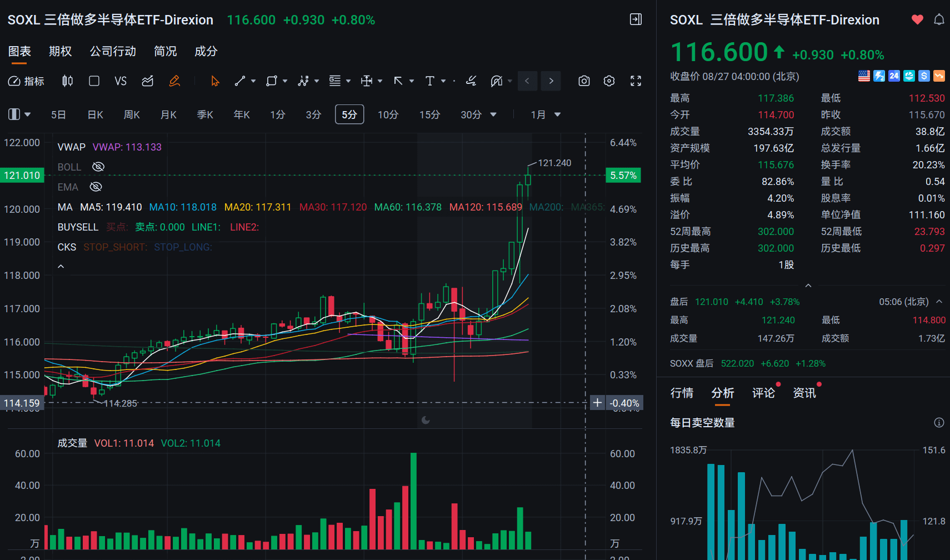This screenshot has width=950, height=560.
Task: Collapse quote details chevron under 每手
Action: pyautogui.click(x=808, y=286)
